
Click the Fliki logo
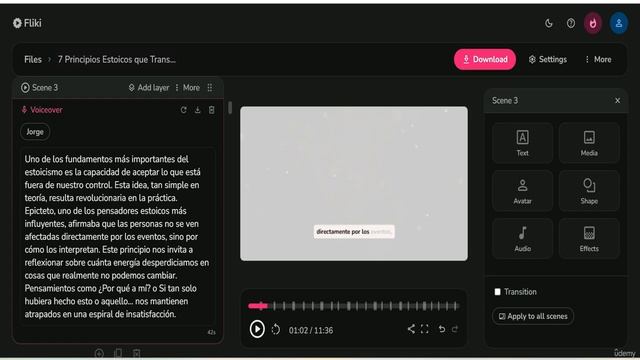click(27, 23)
